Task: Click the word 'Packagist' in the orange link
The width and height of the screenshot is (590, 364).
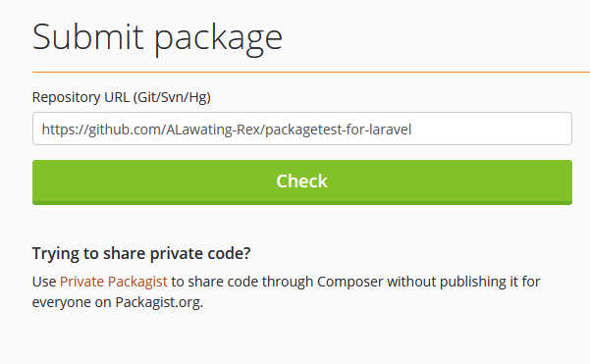Action: pos(137,282)
